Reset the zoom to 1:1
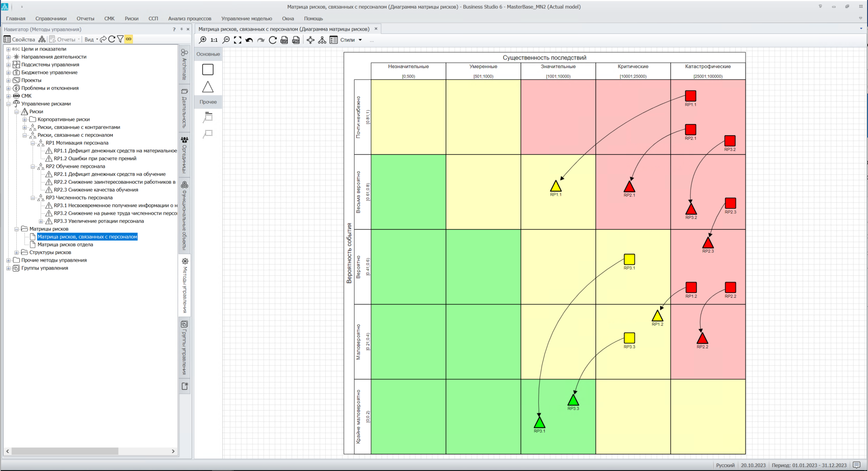 point(214,40)
